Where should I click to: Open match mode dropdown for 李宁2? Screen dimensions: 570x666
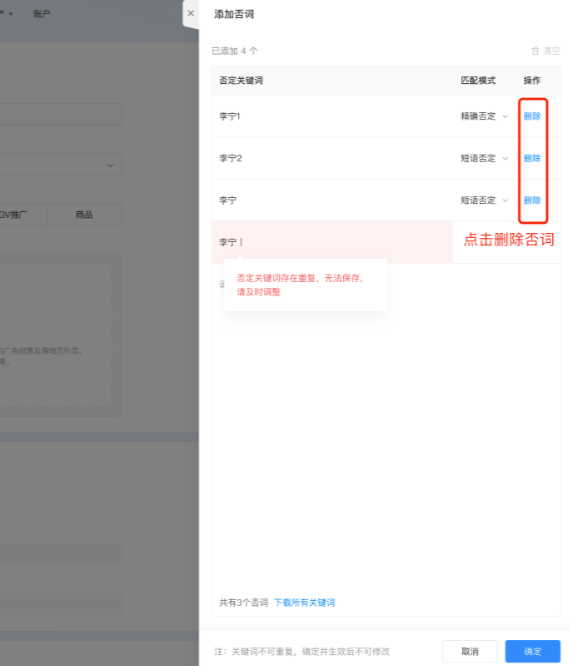point(484,158)
